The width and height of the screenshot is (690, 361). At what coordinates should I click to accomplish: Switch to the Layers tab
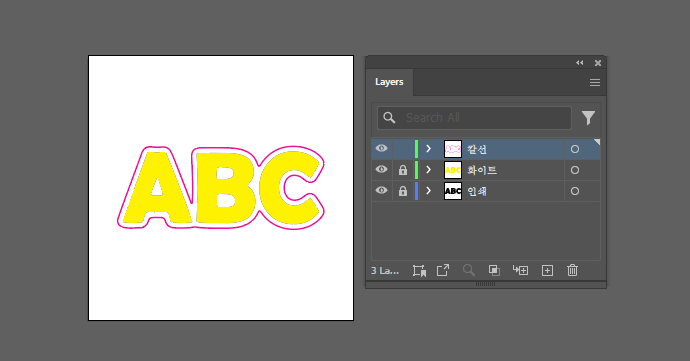389,82
